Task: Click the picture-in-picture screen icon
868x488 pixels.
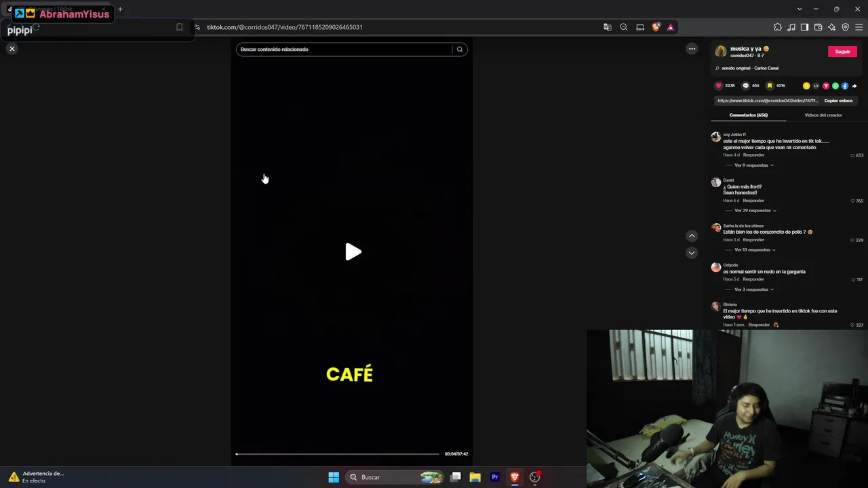Action: coord(640,27)
